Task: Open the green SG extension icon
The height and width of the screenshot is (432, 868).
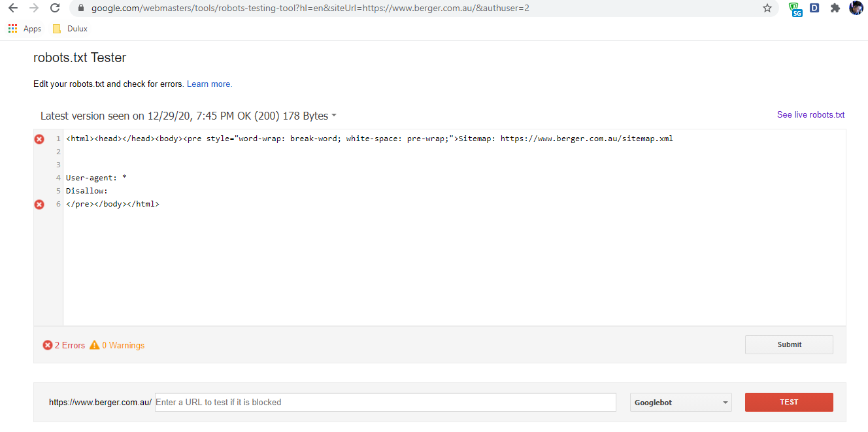Action: (x=795, y=8)
